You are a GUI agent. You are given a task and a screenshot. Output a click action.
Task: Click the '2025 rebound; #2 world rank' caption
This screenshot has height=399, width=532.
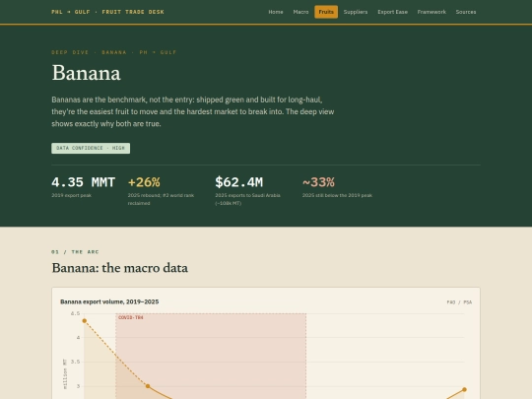(161, 199)
